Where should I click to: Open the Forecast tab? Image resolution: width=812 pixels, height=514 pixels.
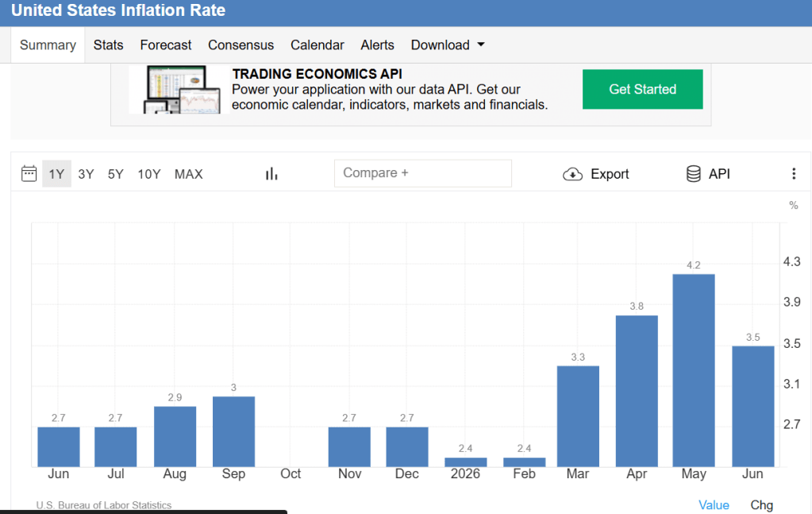pyautogui.click(x=166, y=45)
